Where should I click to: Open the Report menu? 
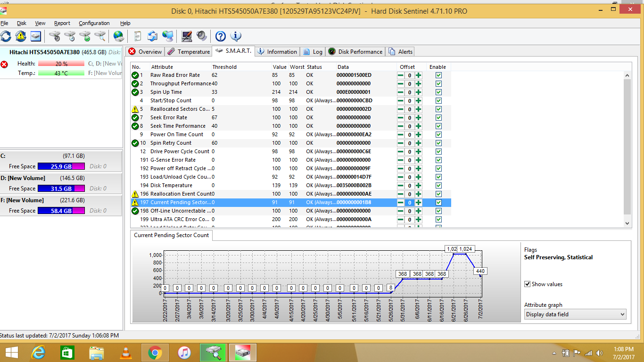(x=62, y=23)
